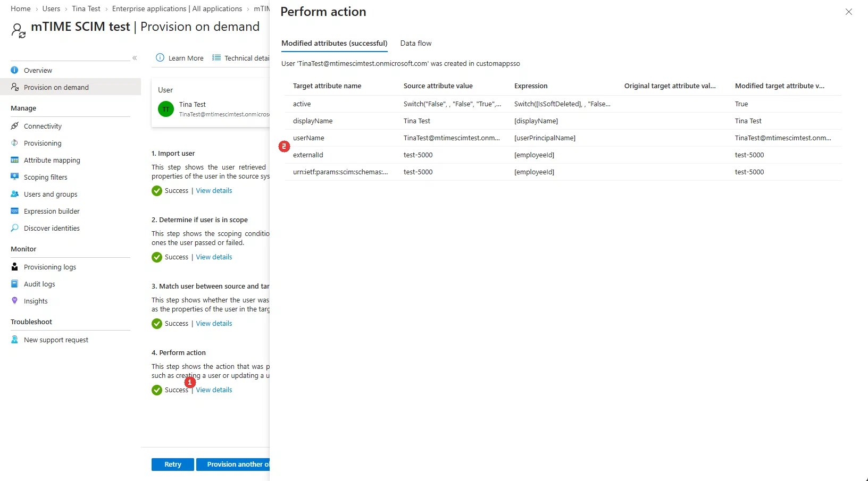This screenshot has height=481, width=868.
Task: Click the Provision on demand sidebar icon
Action: coord(14,87)
